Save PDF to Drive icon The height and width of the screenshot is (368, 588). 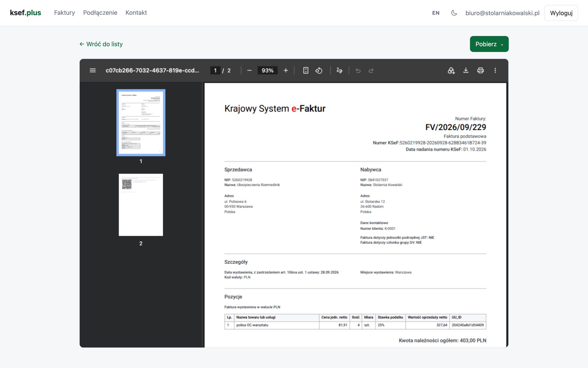451,71
